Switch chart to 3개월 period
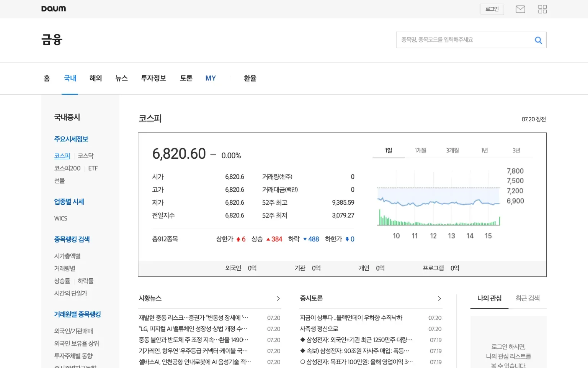This screenshot has height=368, width=588. point(452,151)
